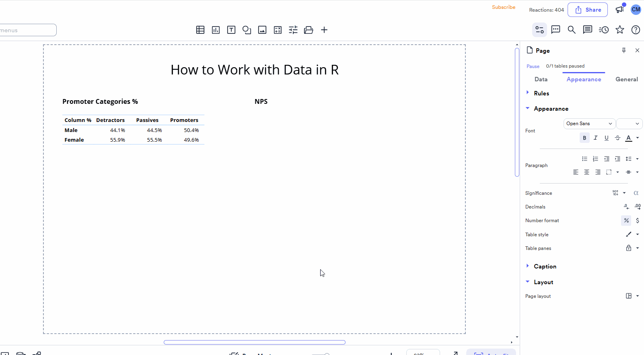The width and height of the screenshot is (644, 355).
Task: Insert a chart visualization from toolbar
Action: click(x=216, y=30)
